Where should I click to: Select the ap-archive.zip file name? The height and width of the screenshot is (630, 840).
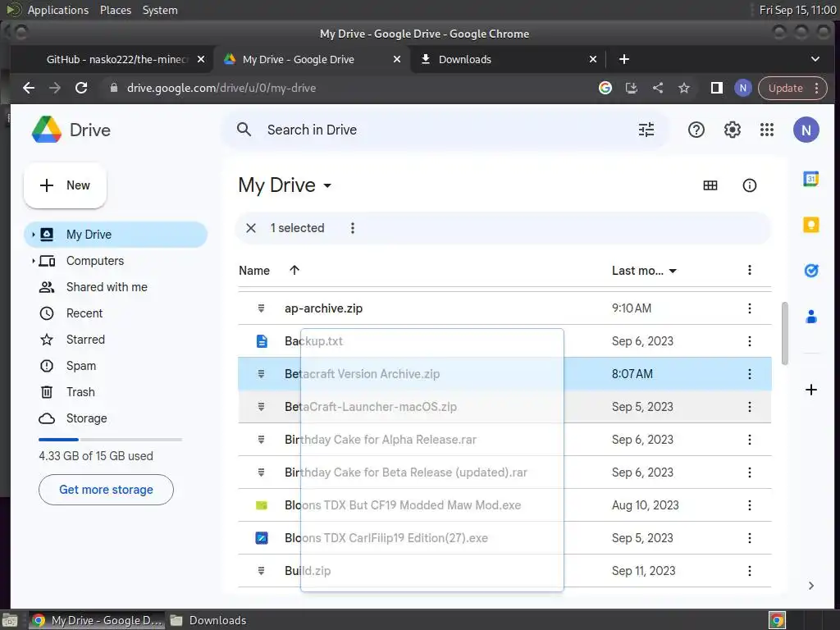[x=323, y=308]
